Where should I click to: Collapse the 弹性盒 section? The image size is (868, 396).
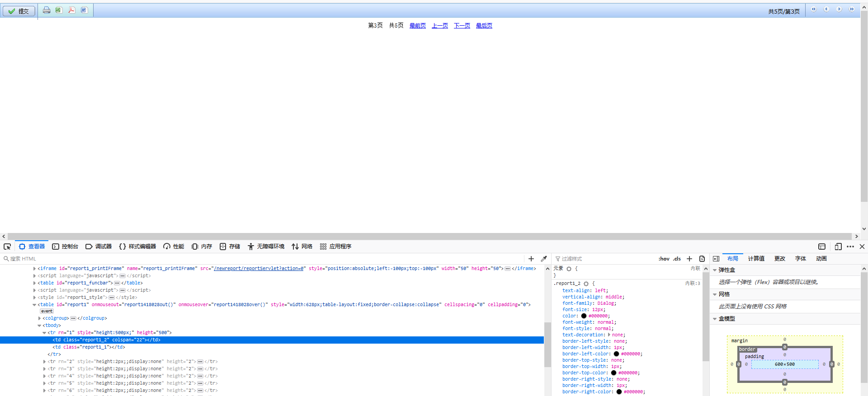(x=715, y=270)
